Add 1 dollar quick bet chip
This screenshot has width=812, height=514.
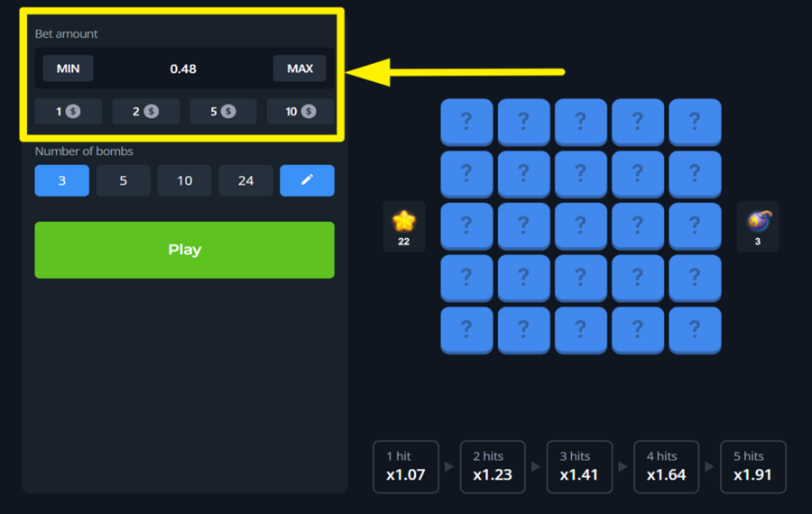(x=69, y=112)
